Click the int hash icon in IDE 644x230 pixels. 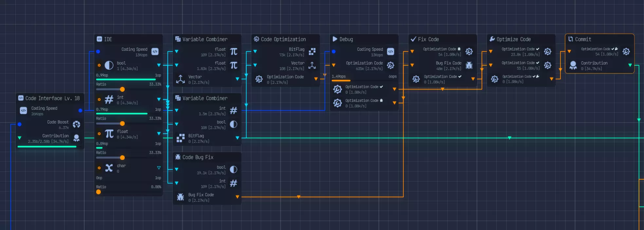point(109,100)
